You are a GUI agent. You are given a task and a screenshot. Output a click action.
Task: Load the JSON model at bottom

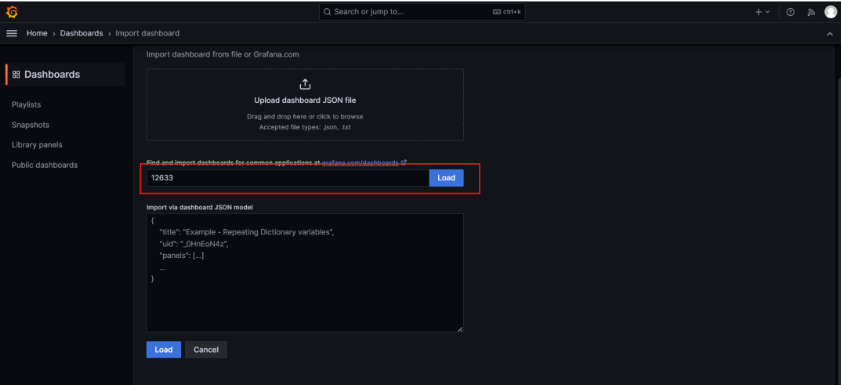point(164,350)
